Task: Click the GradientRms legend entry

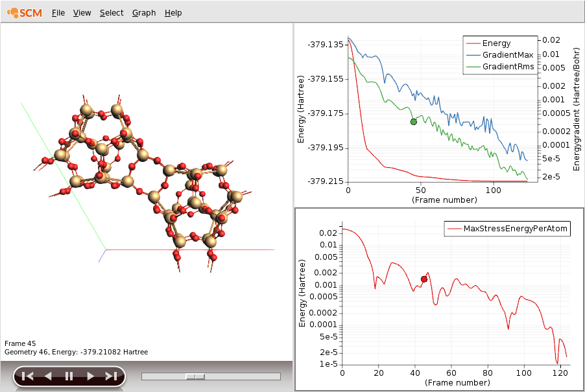Action: tap(500, 66)
